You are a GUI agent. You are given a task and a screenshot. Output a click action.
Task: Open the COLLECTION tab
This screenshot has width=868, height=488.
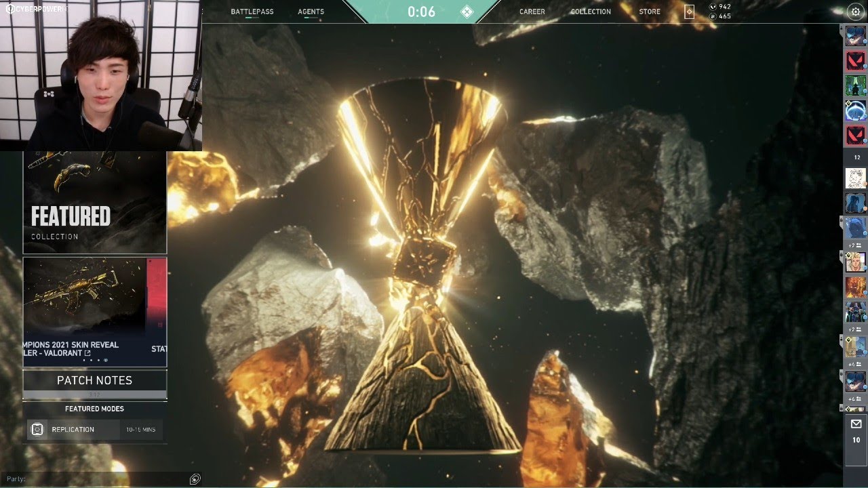point(591,12)
